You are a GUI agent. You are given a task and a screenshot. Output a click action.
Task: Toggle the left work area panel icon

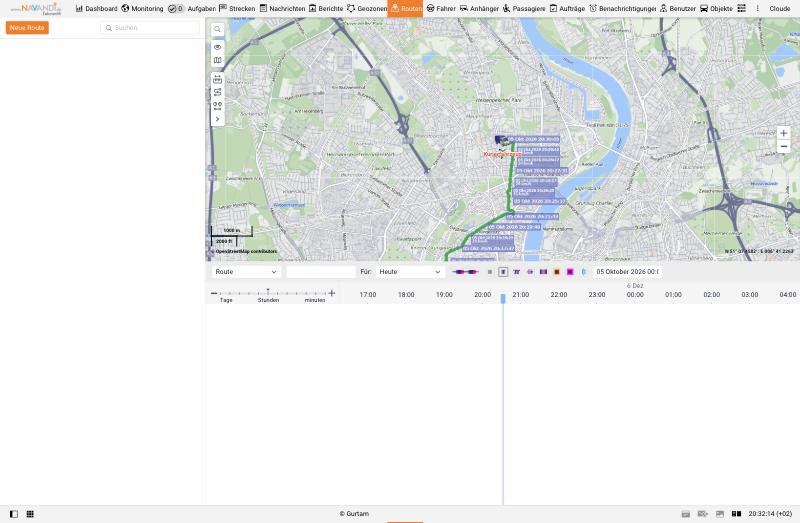coord(14,514)
